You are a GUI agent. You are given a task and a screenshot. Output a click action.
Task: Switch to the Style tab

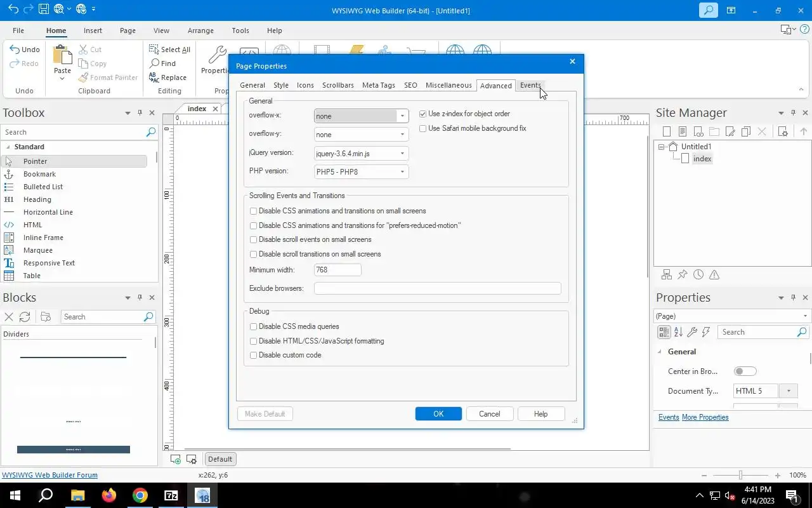click(281, 85)
